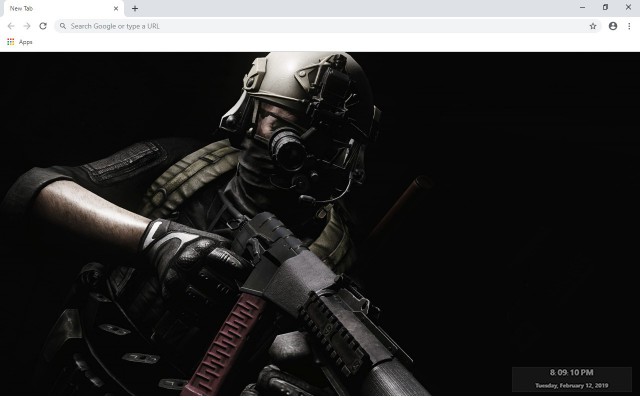
Task: Open the user profile avatar icon
Action: [613, 26]
